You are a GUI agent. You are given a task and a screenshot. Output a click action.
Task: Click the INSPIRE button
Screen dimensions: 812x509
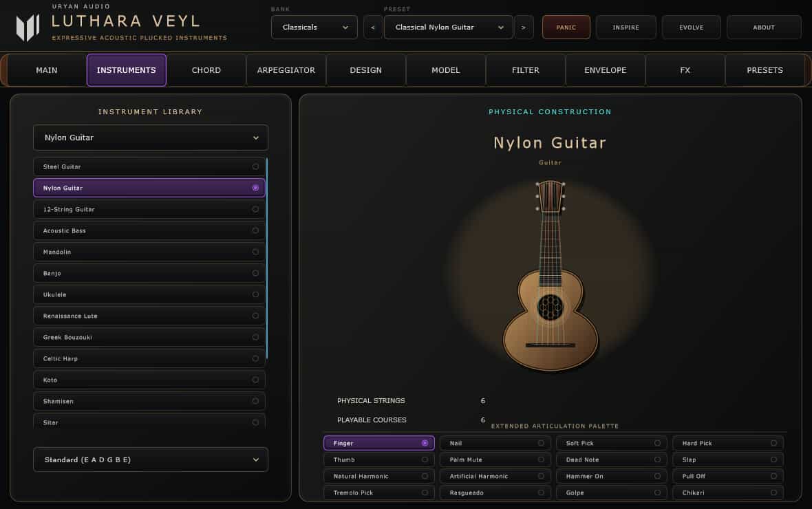coord(626,28)
